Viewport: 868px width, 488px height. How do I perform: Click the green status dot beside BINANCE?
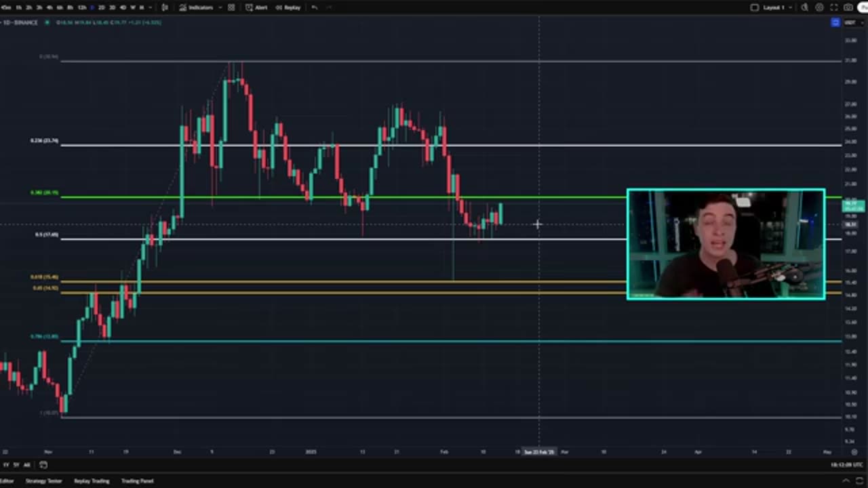click(x=47, y=22)
